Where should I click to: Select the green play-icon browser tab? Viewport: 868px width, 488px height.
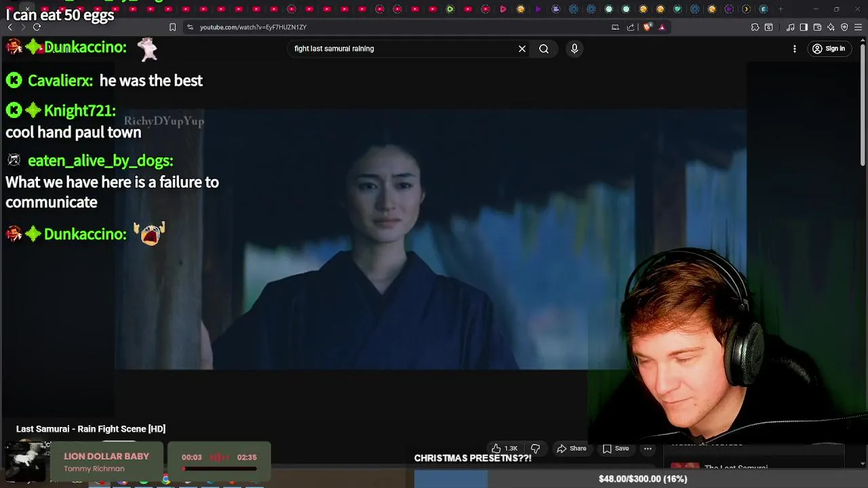coord(450,9)
